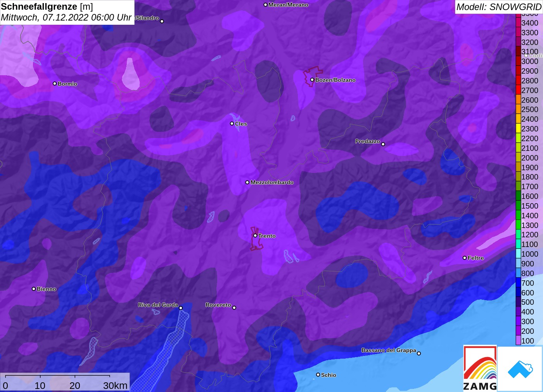This screenshot has height=392, width=543.
Task: Select the 1500 m green legend swatch
Action: [x=518, y=205]
